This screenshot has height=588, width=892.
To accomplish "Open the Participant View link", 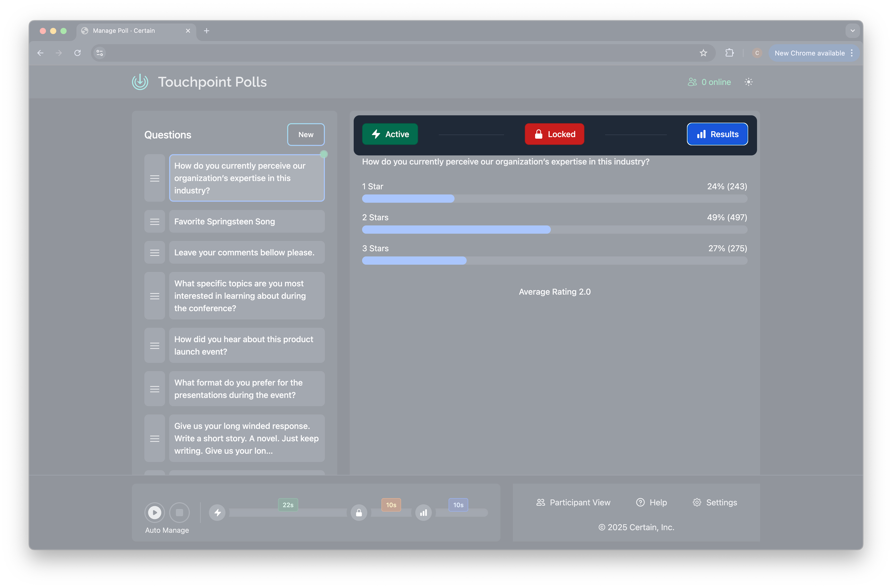I will click(573, 502).
